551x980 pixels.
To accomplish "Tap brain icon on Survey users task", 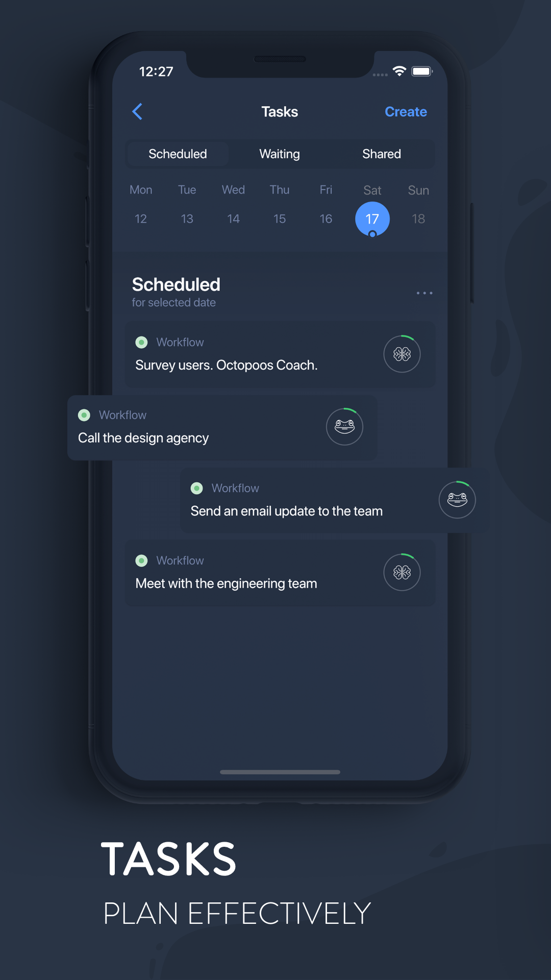I will [x=402, y=354].
